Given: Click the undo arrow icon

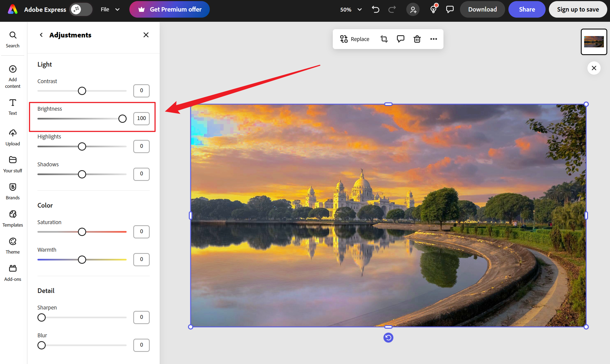Looking at the screenshot, I should [375, 9].
